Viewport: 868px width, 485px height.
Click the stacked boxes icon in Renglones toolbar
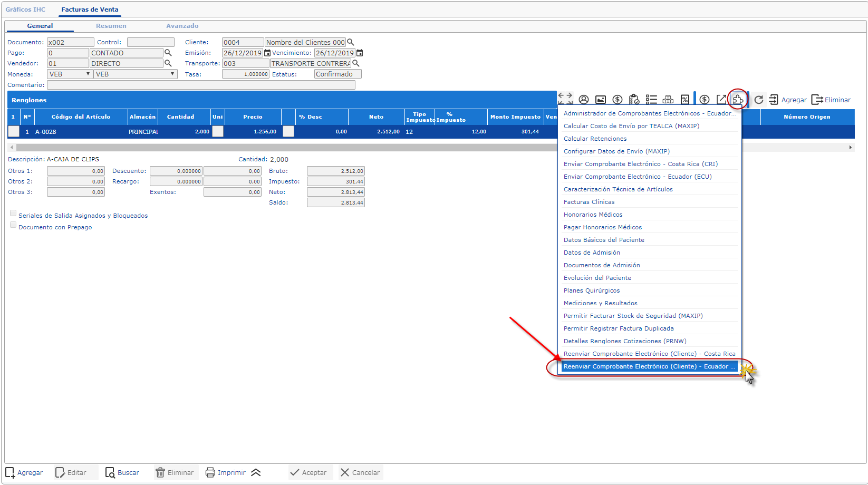(668, 100)
